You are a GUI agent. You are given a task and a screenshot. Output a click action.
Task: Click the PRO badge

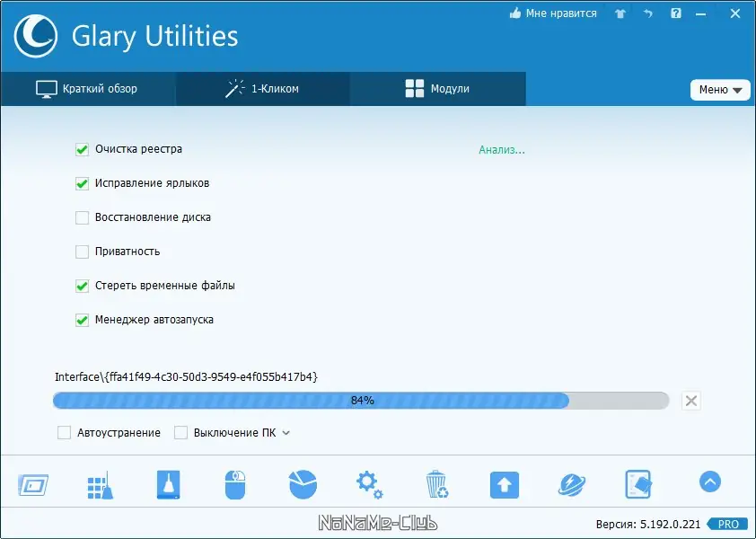click(x=727, y=524)
